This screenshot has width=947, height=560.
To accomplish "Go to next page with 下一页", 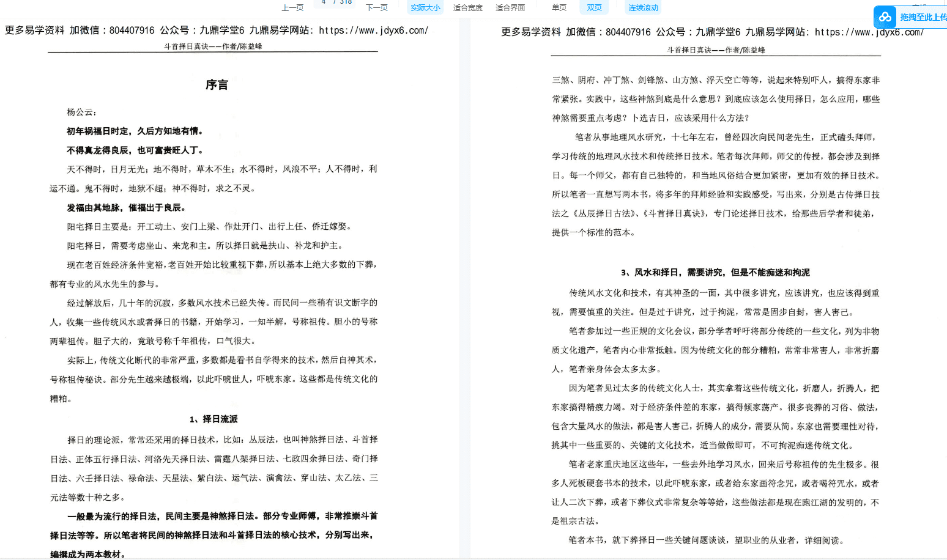I will [377, 7].
